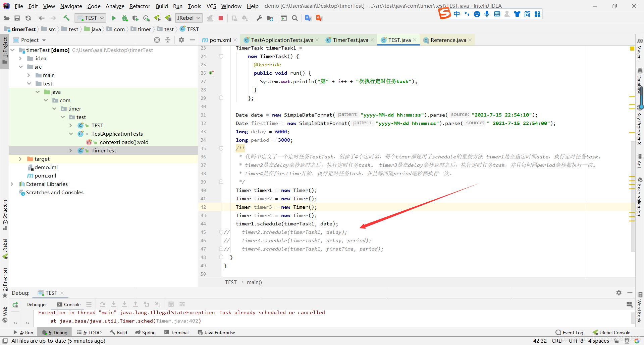Screen dimensions: 644x345
Task: Open the Maven panel on the right sidebar
Action: click(640, 50)
